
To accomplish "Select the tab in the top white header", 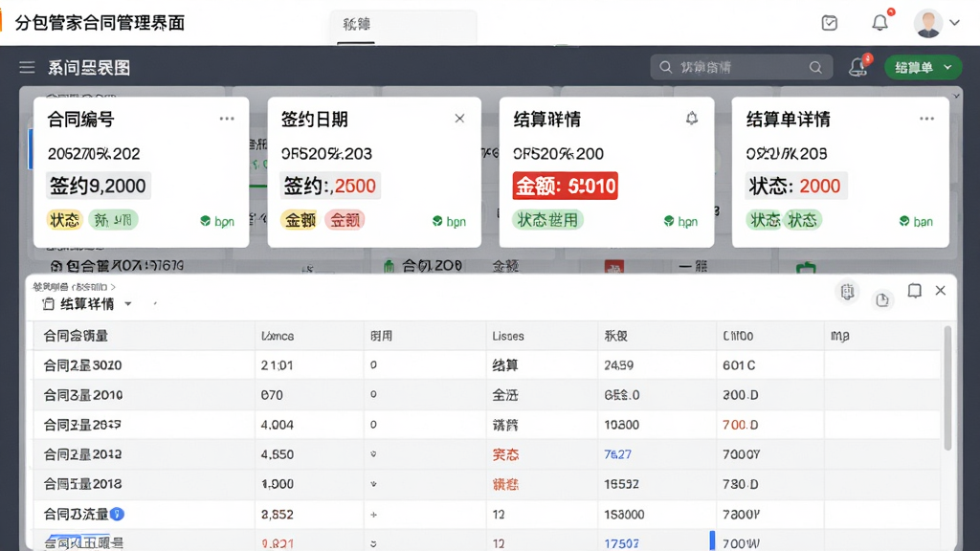I will [x=356, y=25].
